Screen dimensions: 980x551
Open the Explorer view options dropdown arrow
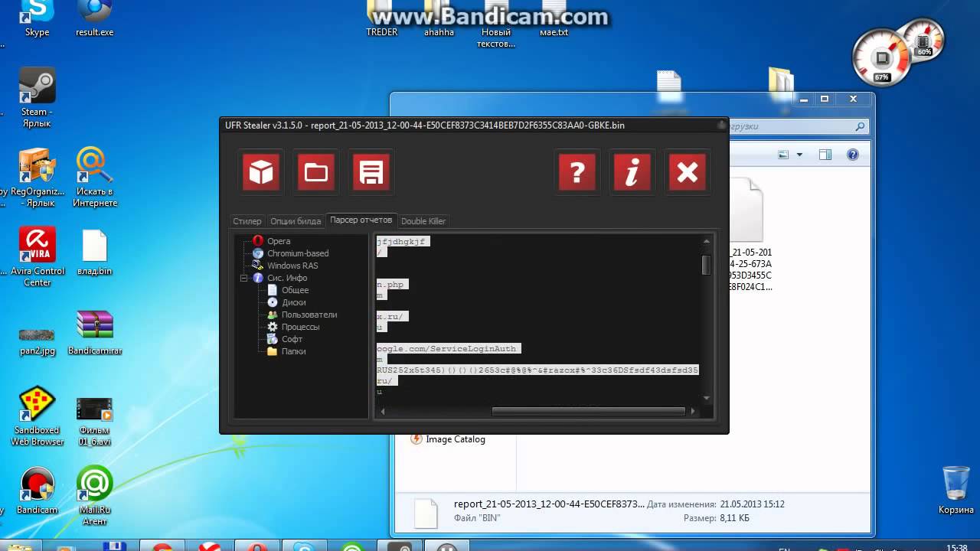(799, 155)
